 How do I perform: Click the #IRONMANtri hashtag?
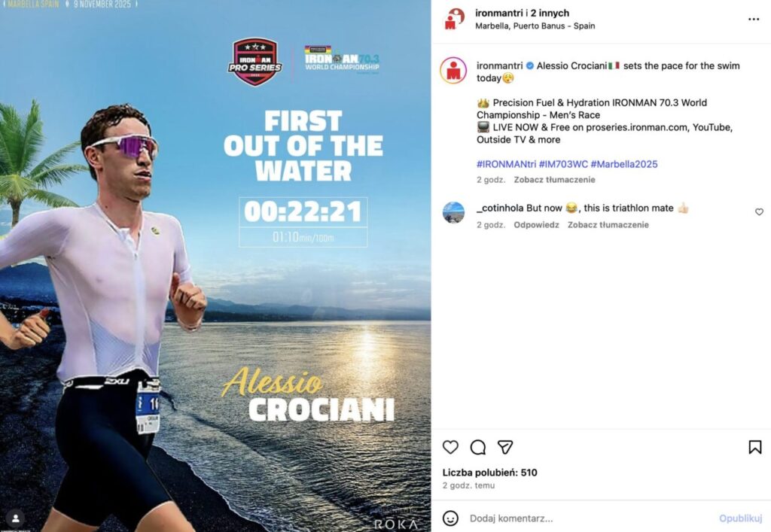point(506,164)
